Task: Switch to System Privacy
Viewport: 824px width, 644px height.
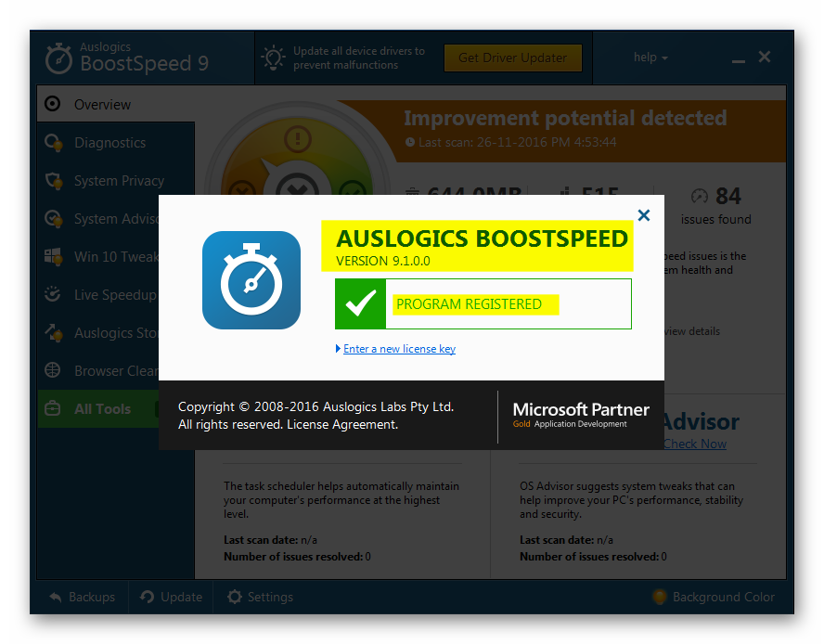Action: (x=116, y=180)
